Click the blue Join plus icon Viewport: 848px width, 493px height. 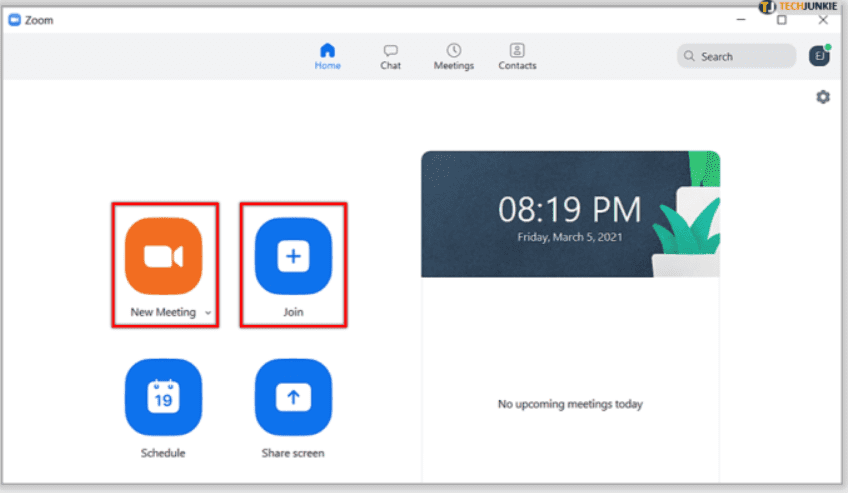[x=293, y=256]
